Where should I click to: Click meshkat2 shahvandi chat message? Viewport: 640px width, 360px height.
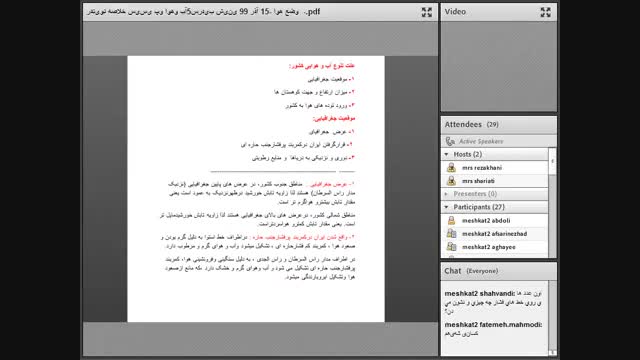click(x=493, y=302)
